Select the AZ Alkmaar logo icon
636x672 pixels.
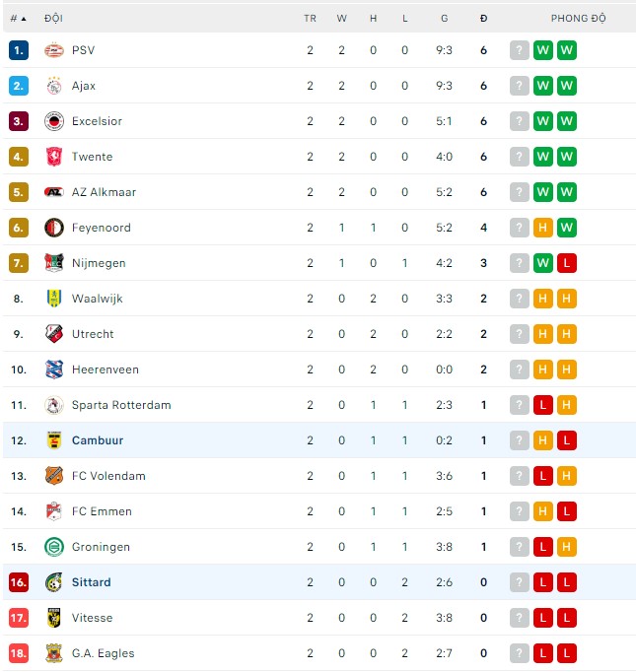(54, 192)
